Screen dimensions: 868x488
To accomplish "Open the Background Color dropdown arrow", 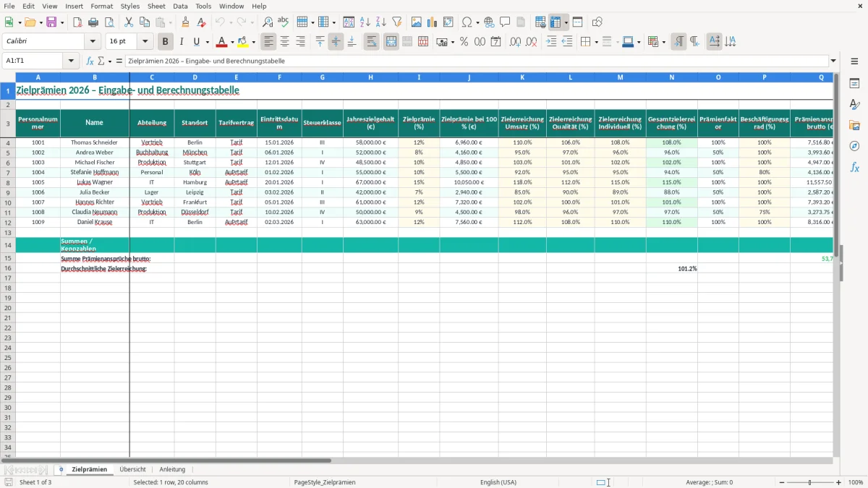I will tap(253, 42).
